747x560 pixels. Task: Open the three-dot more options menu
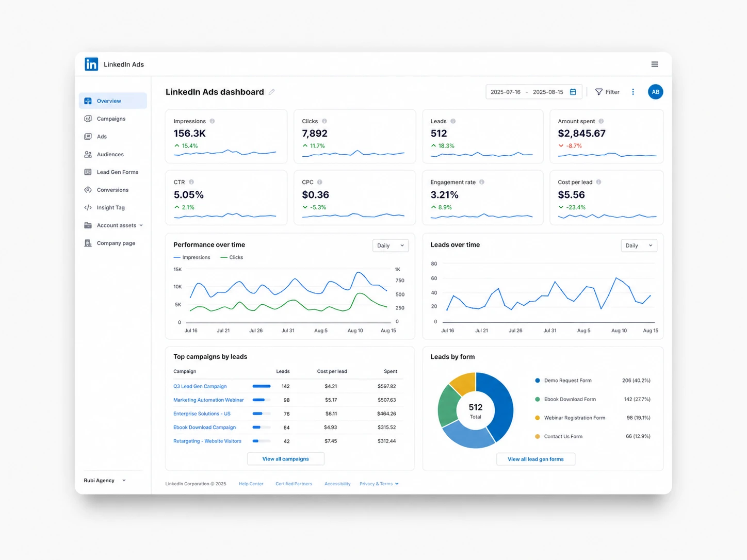[633, 92]
